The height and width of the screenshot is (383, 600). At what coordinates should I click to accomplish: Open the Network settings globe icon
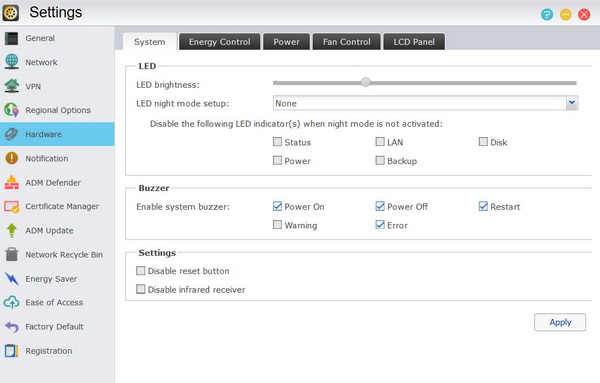point(11,62)
